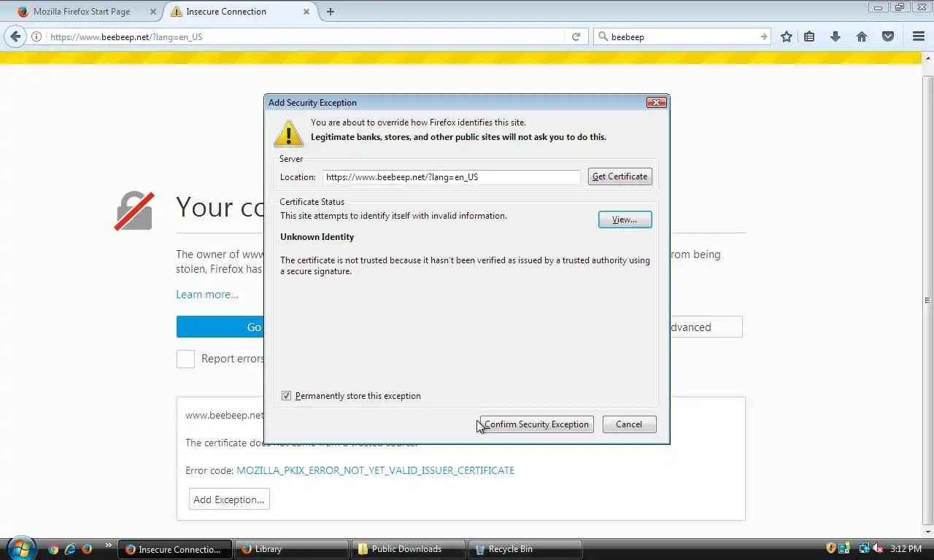Toggle the Report errors checkbox

pyautogui.click(x=185, y=359)
